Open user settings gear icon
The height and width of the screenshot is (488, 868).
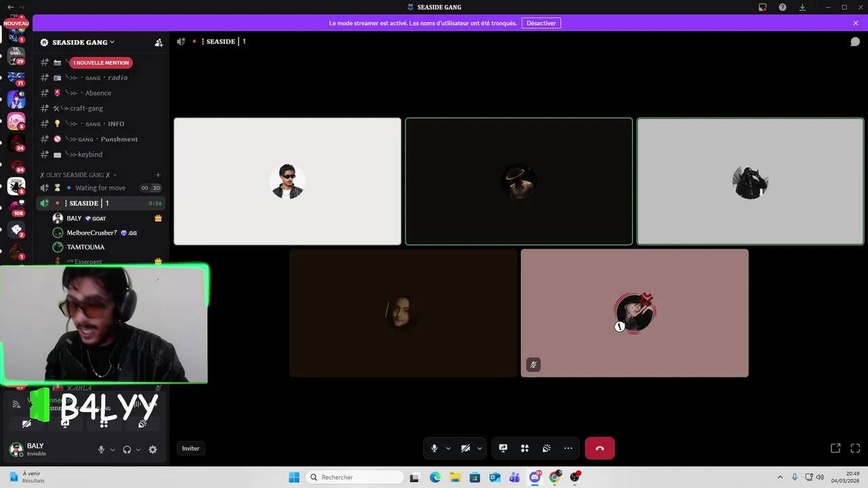point(153,449)
